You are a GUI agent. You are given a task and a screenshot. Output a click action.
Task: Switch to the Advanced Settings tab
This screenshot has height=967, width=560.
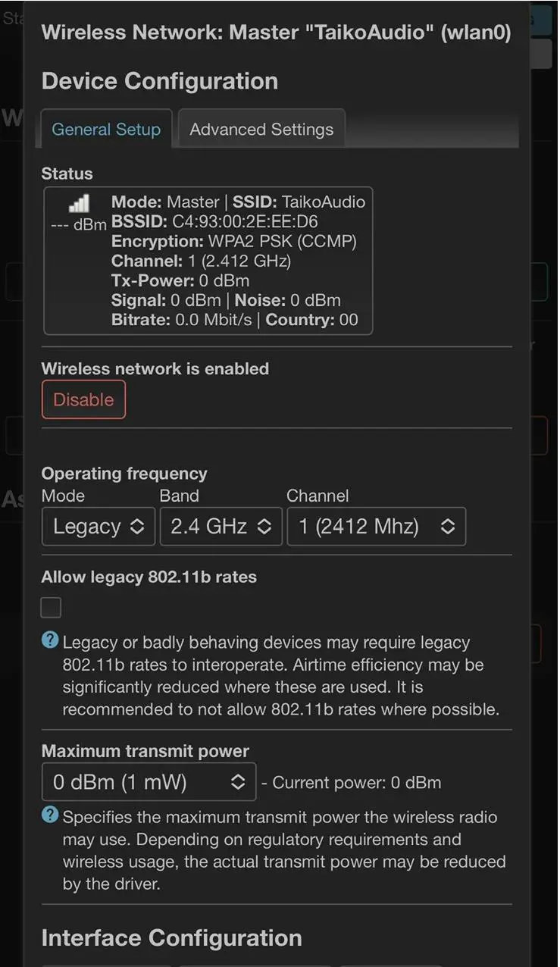tap(261, 130)
